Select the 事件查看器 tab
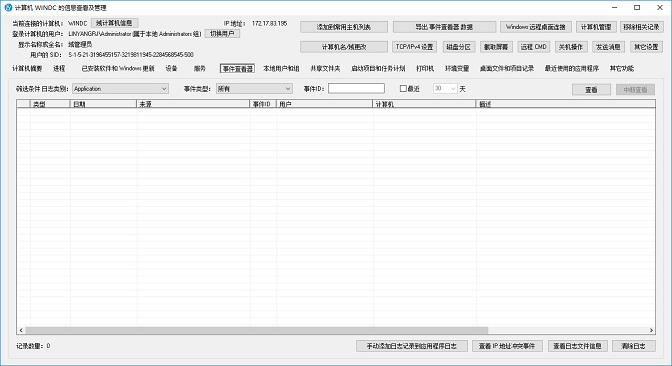Viewport: 672px width, 366px height. tap(237, 69)
